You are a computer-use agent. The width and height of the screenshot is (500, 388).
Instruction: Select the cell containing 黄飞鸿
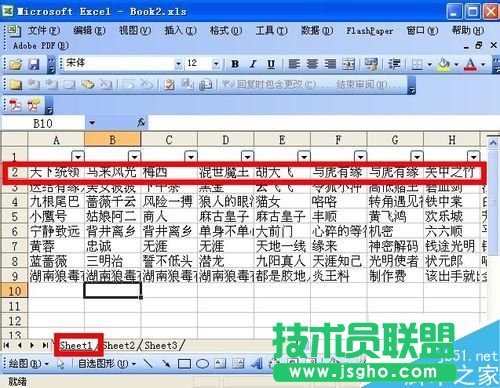tap(395, 216)
